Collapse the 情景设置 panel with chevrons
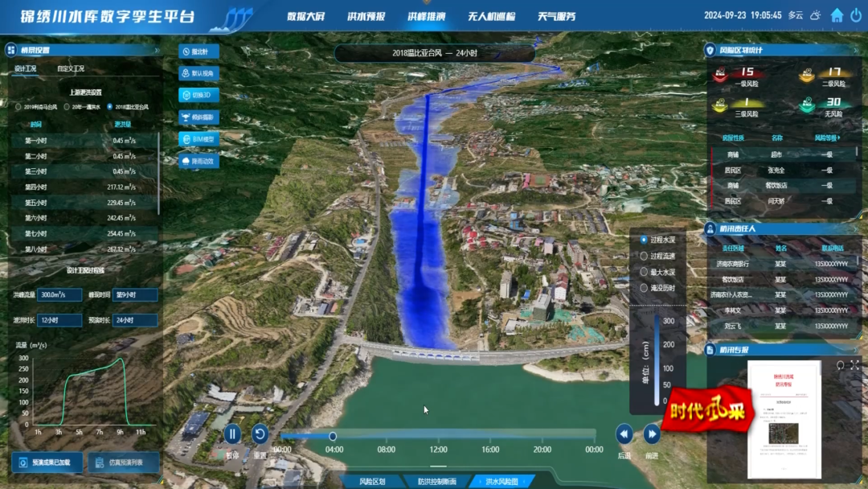The width and height of the screenshot is (868, 489). [x=158, y=50]
